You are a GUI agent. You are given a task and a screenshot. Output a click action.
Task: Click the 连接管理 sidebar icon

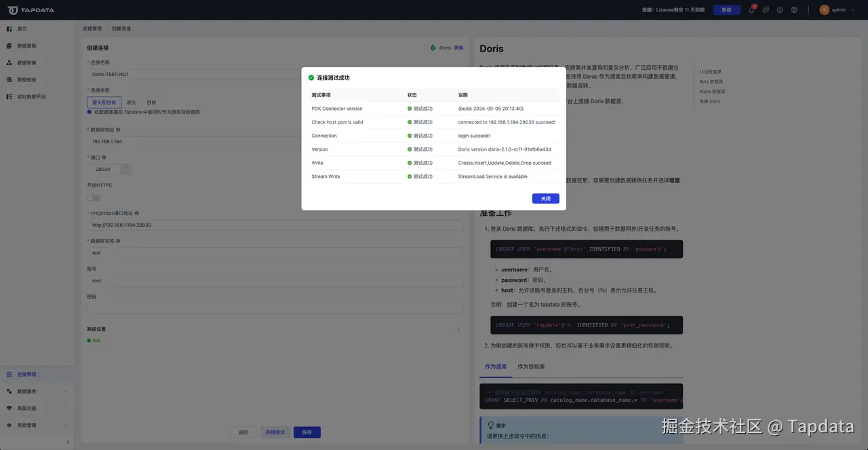9,374
